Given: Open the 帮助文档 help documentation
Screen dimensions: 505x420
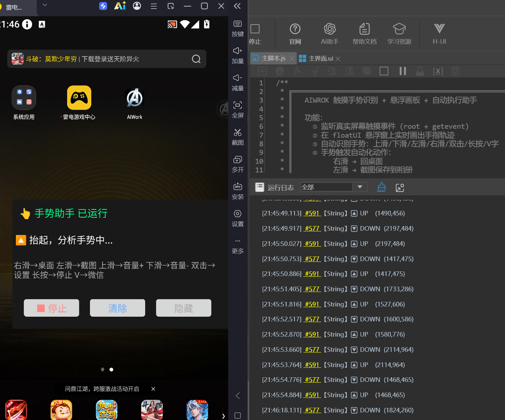Looking at the screenshot, I should click(x=364, y=33).
